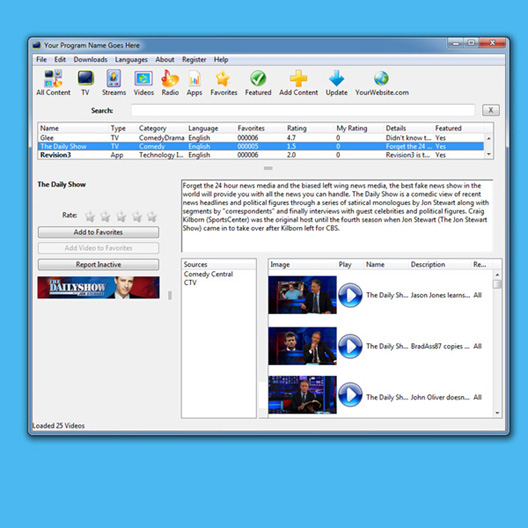
Task: Click the Update download arrow icon
Action: tap(336, 83)
